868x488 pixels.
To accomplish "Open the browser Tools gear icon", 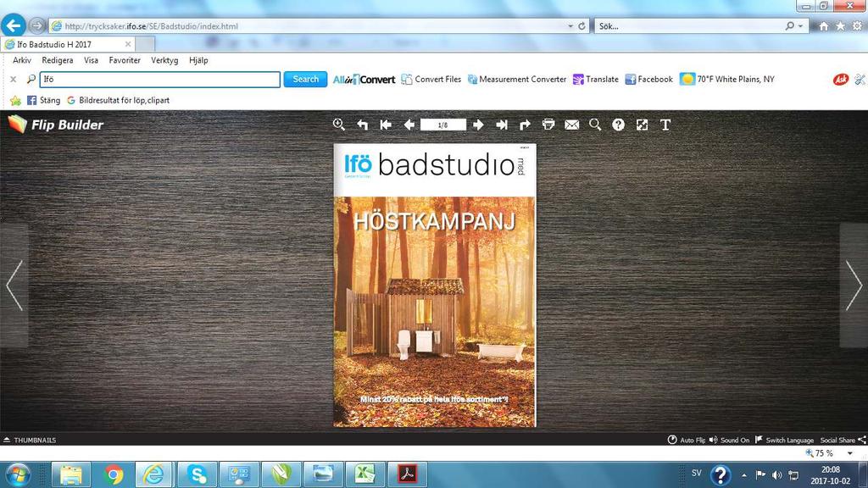I will click(858, 26).
